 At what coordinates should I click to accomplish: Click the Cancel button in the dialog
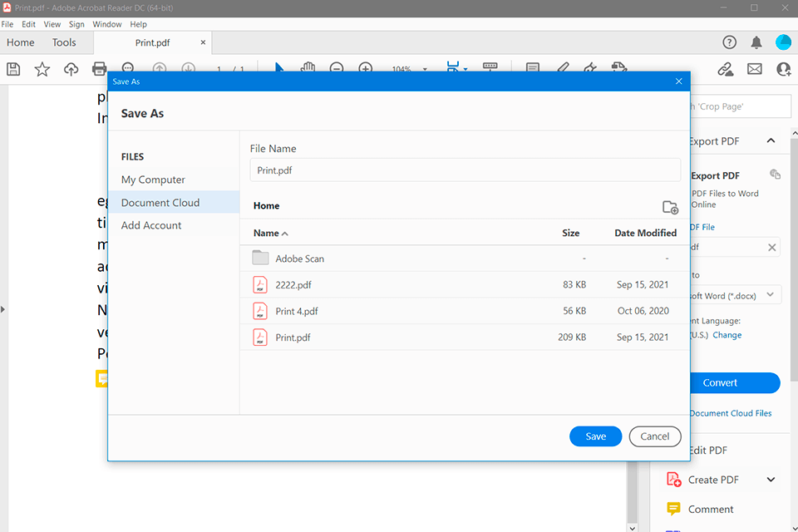[x=654, y=436]
